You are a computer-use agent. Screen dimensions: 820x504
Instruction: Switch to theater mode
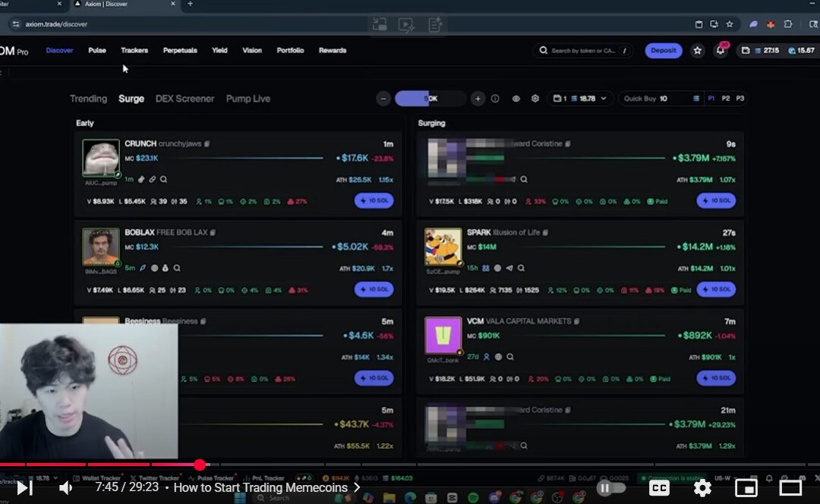(x=790, y=488)
